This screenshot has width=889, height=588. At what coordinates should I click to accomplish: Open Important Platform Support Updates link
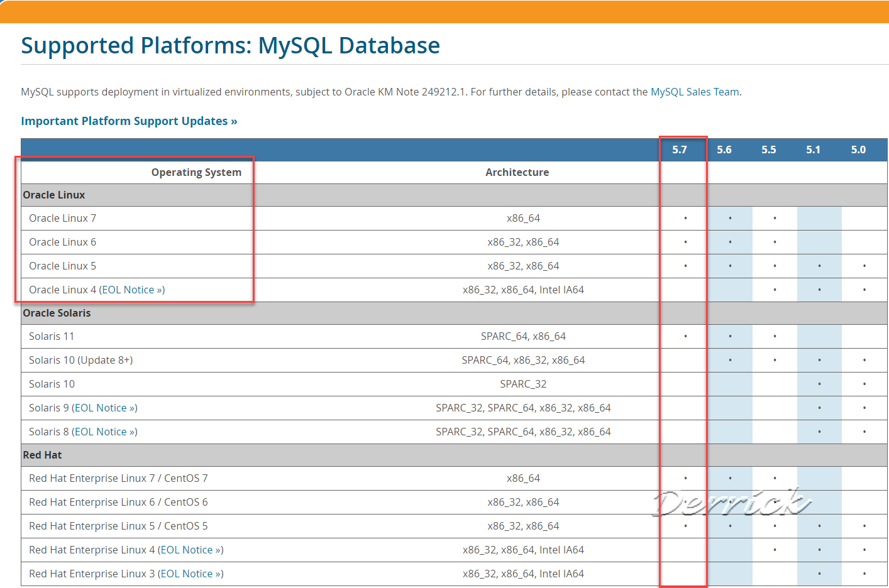click(x=129, y=121)
